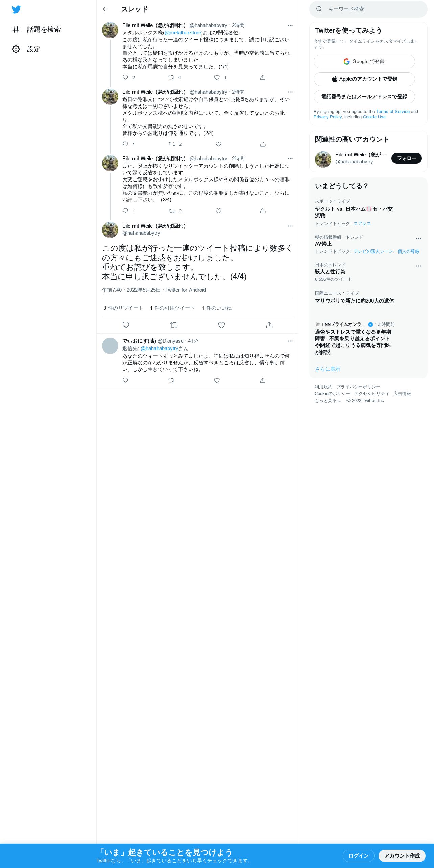Reply to the (1/4) tweet
Viewport: 434px width, 868px height.
125,77
